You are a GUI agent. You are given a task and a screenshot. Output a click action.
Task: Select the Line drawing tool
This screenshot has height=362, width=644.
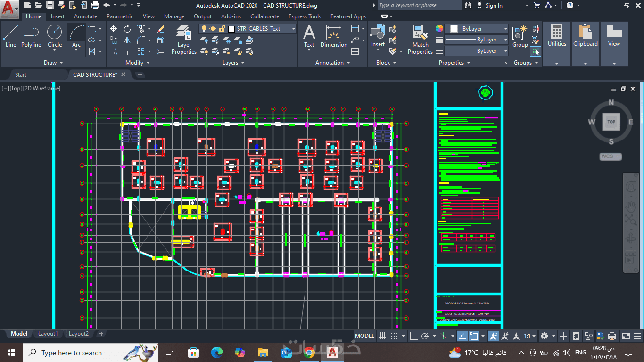tap(11, 36)
